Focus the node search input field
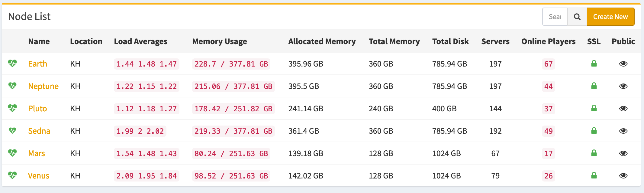The width and height of the screenshot is (644, 193). point(555,17)
